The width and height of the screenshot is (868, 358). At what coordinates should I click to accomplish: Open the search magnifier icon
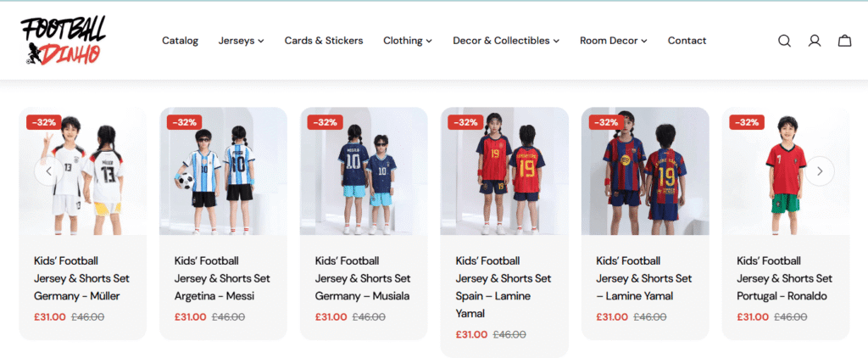tap(784, 41)
